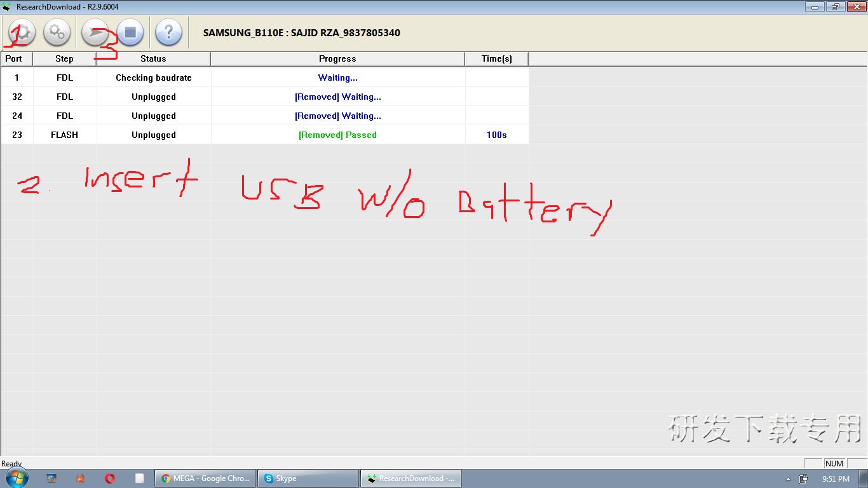Click the 100s time cell
Screen dimensions: 868x488
coord(497,135)
